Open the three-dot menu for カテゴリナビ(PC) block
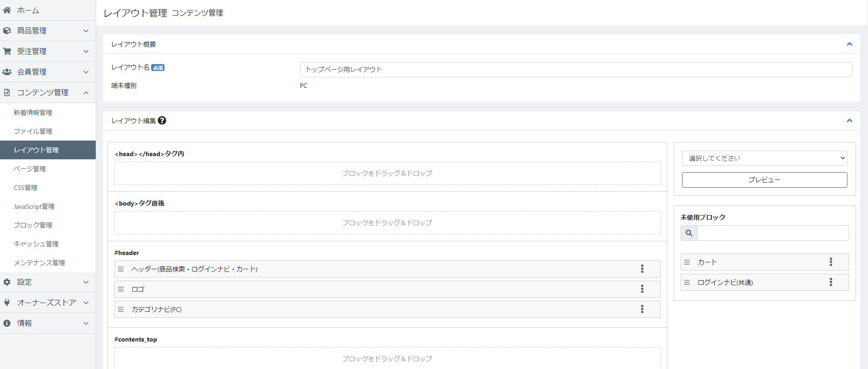The height and width of the screenshot is (369, 868). [642, 309]
